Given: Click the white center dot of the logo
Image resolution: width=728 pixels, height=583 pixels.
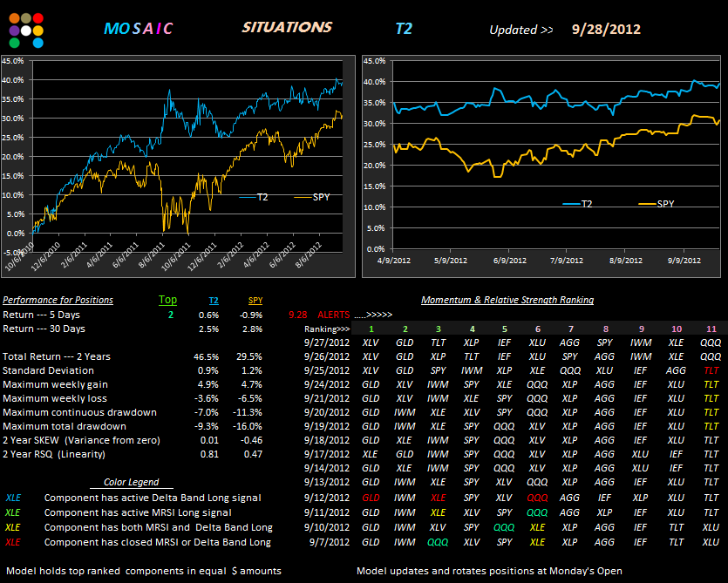Looking at the screenshot, I should [x=26, y=31].
